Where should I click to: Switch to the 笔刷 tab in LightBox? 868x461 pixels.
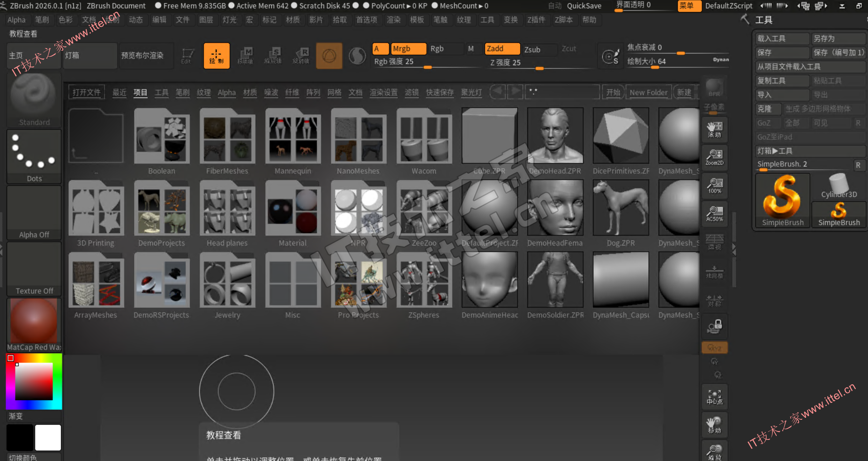[x=182, y=92]
